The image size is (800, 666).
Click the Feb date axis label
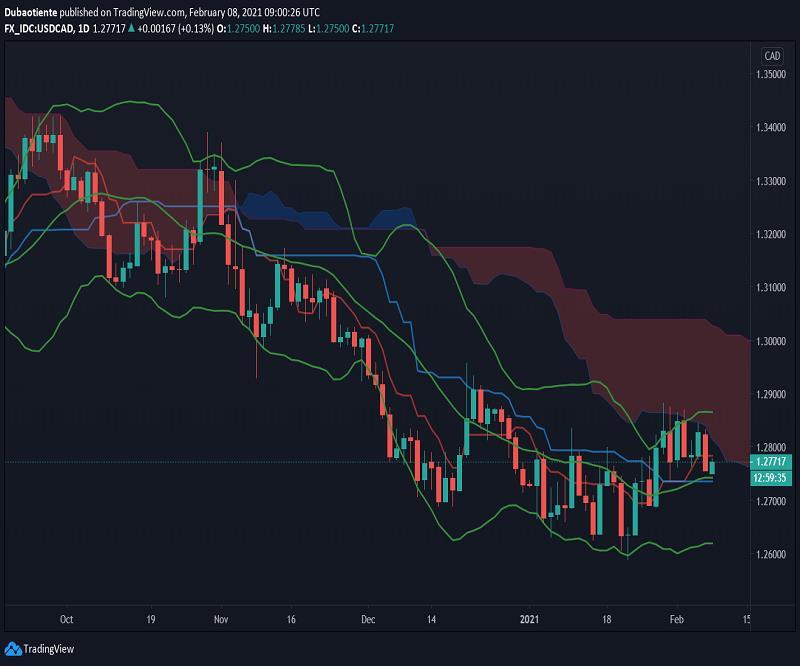click(677, 619)
